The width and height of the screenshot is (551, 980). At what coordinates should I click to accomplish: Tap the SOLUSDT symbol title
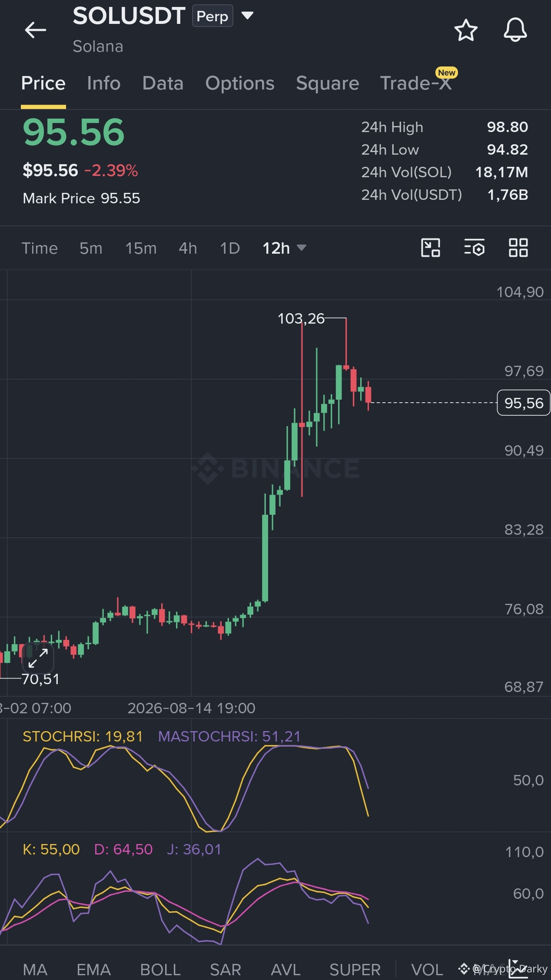coord(129,16)
